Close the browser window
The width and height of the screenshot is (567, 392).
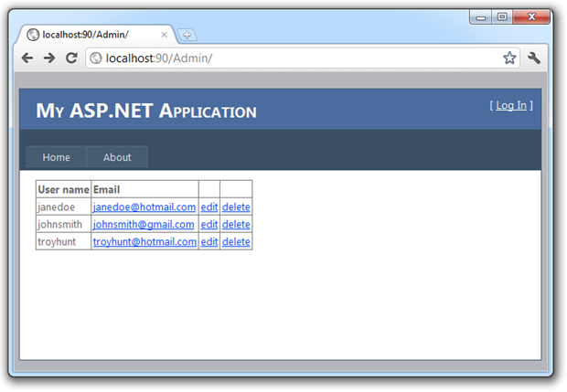point(531,16)
